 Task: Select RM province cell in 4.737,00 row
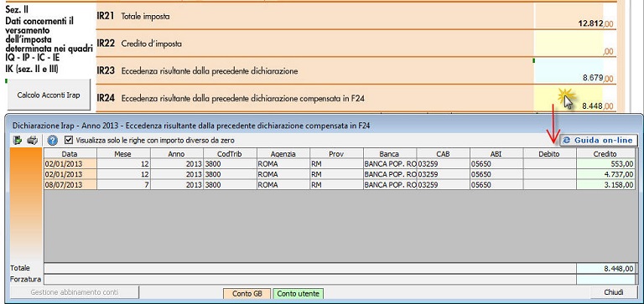click(x=337, y=174)
